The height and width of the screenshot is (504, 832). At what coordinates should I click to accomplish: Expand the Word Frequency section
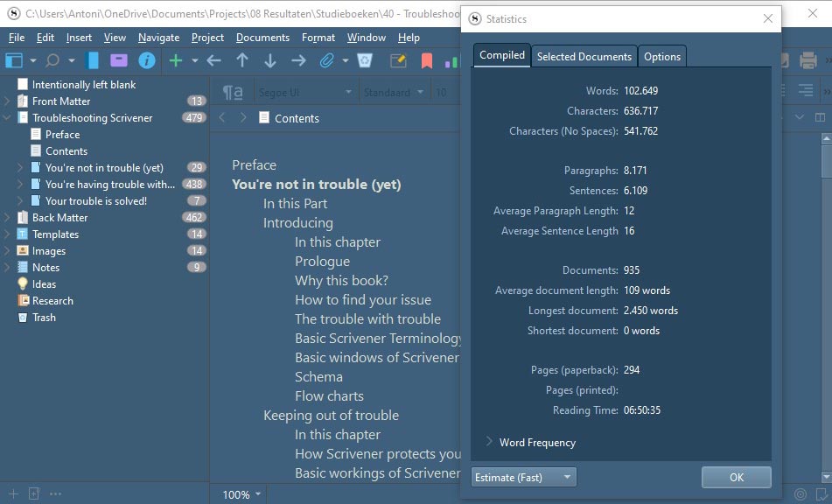(489, 441)
